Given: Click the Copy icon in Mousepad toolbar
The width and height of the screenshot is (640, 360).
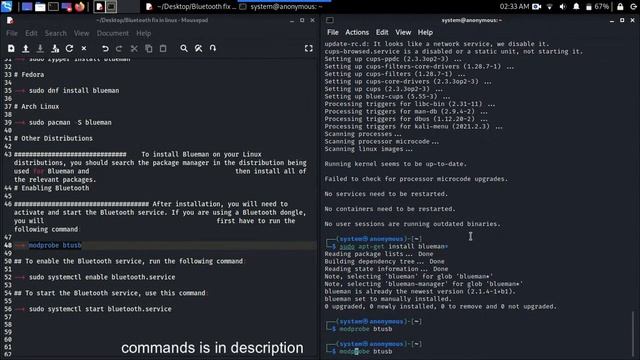Looking at the screenshot, I should (x=149, y=49).
